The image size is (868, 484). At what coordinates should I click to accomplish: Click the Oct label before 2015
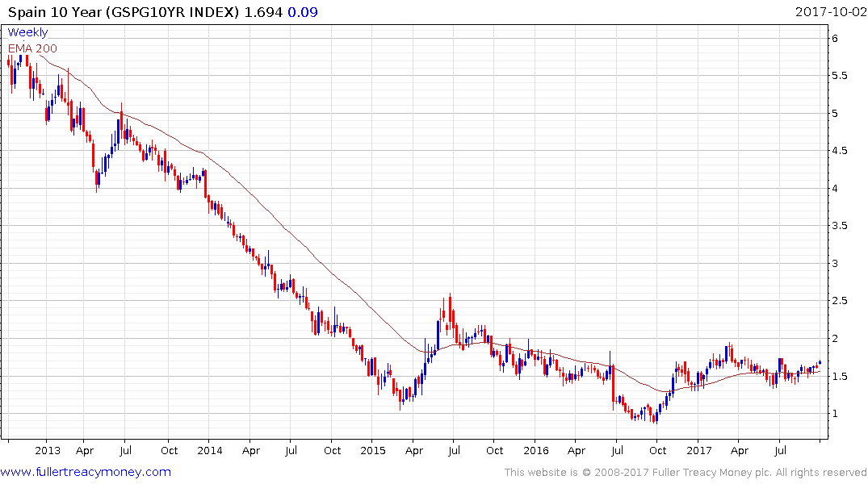click(332, 450)
